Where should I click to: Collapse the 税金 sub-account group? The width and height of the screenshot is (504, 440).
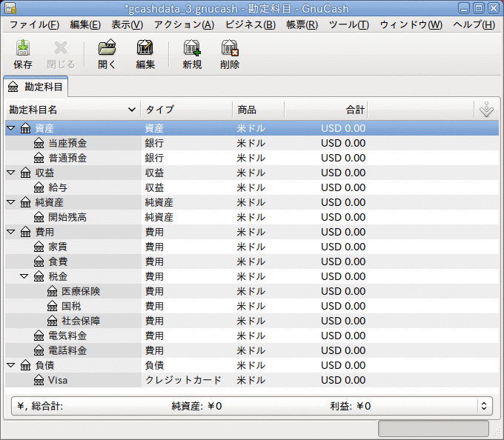[x=24, y=276]
